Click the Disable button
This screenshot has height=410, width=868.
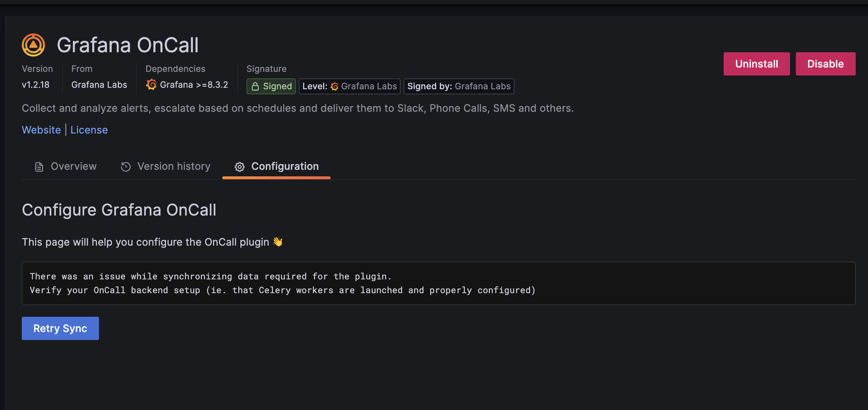click(826, 63)
